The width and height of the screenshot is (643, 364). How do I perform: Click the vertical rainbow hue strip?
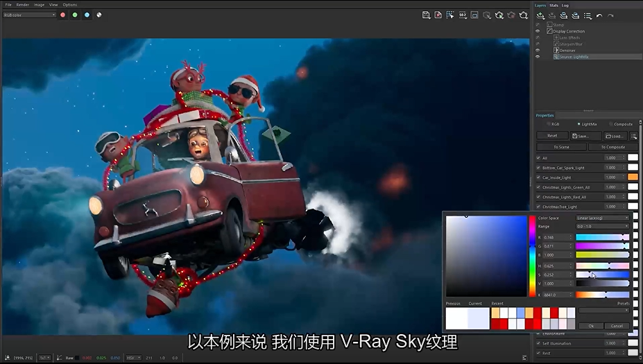532,256
